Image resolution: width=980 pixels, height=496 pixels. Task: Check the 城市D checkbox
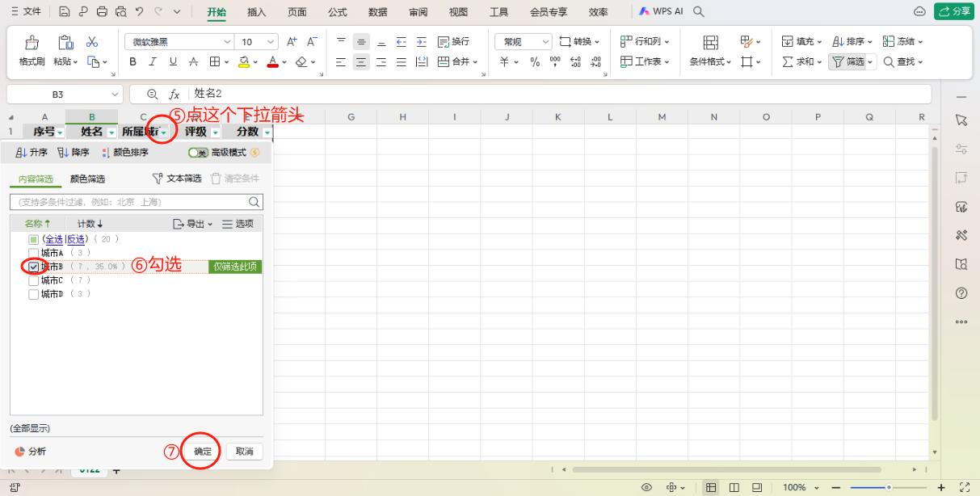[x=33, y=294]
